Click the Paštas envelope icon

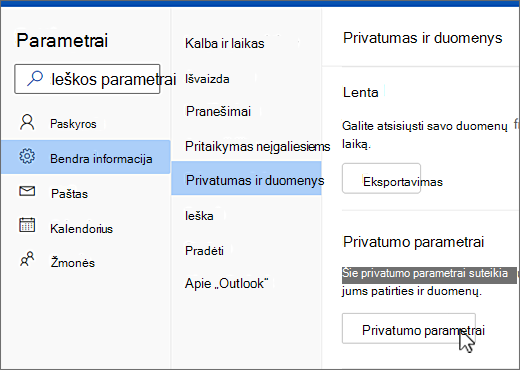(x=27, y=191)
